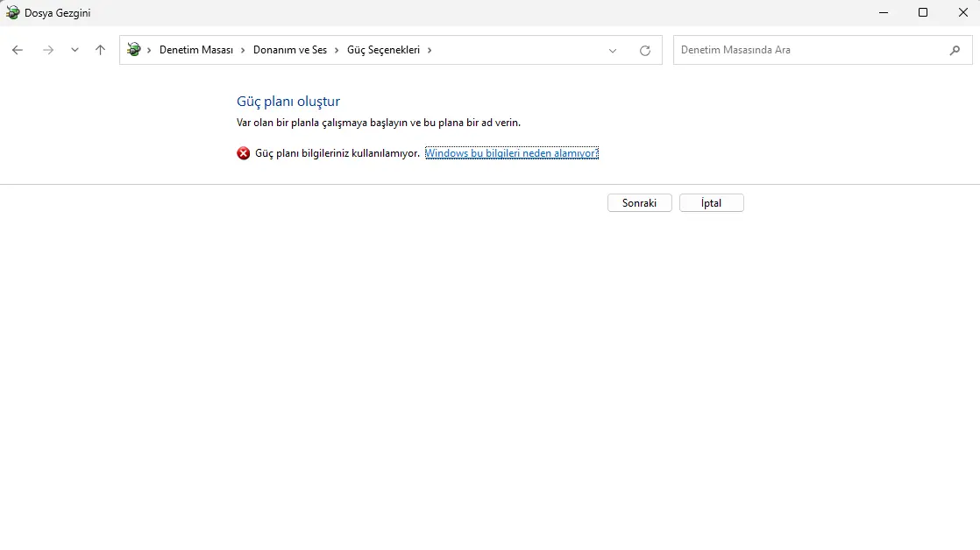980x550 pixels.
Task: Click the Güç planı oluştur heading
Action: [x=288, y=101]
